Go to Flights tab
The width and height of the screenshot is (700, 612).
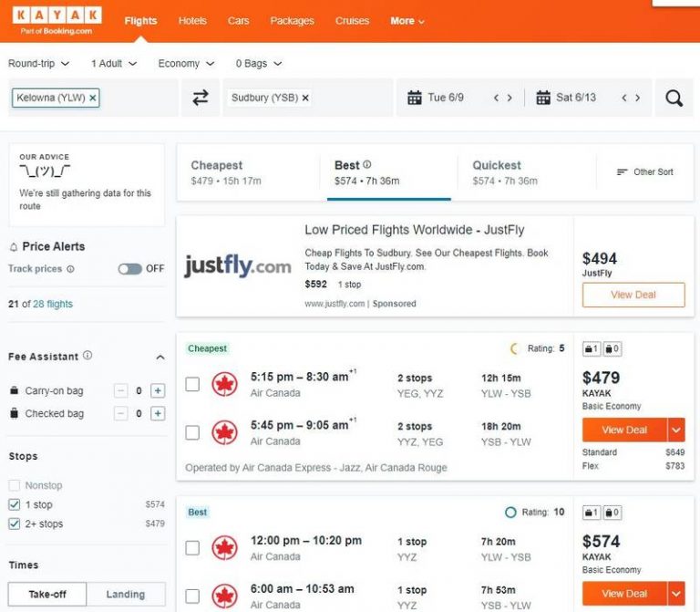tap(140, 21)
